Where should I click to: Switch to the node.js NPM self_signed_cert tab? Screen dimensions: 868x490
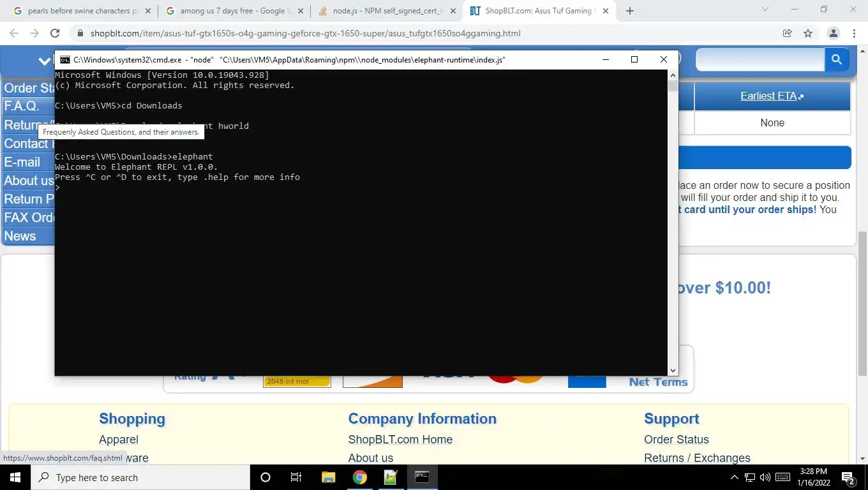pos(386,11)
